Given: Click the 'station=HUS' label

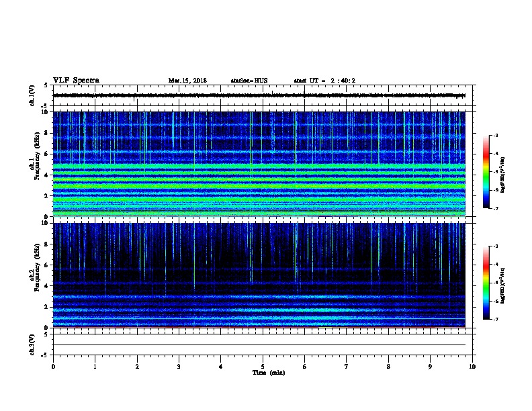Looking at the screenshot, I should coord(249,81).
